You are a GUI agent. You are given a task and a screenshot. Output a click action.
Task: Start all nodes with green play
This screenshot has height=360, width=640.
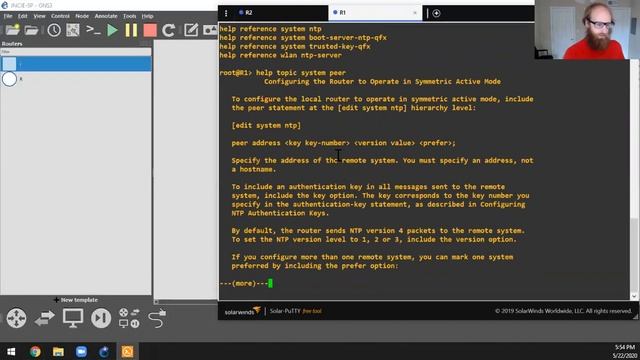[x=112, y=30]
